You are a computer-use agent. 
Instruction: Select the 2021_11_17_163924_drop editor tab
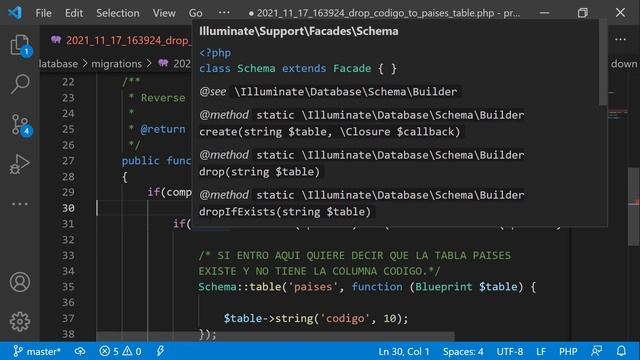click(120, 40)
